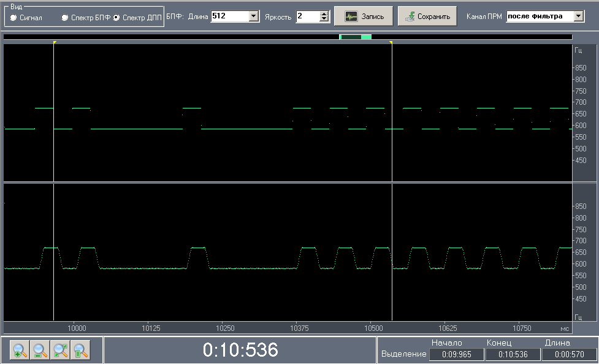Click the green overview scrollbar thumb
This screenshot has width=599, height=364.
point(356,37)
